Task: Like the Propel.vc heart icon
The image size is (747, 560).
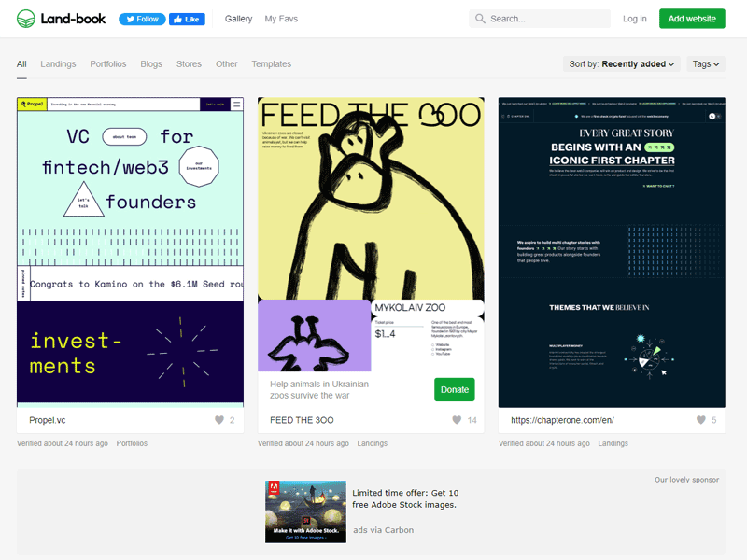Action: click(219, 419)
